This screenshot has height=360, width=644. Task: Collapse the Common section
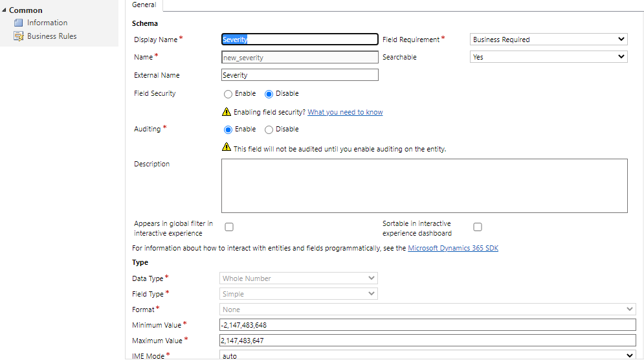[5, 10]
